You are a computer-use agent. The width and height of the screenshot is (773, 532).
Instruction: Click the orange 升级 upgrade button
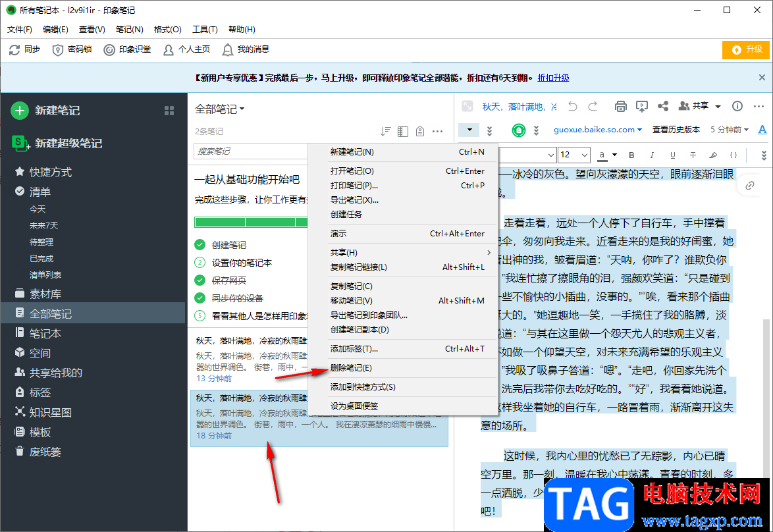[x=746, y=49]
